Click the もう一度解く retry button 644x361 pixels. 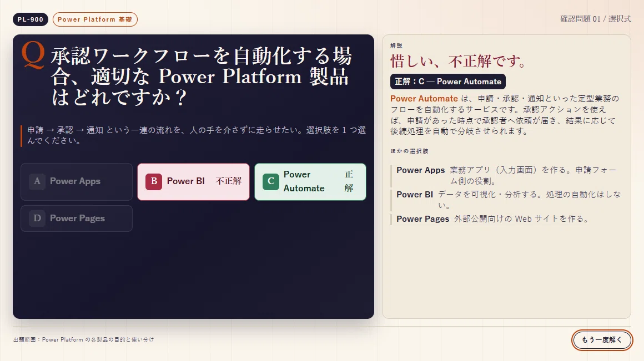(x=602, y=340)
